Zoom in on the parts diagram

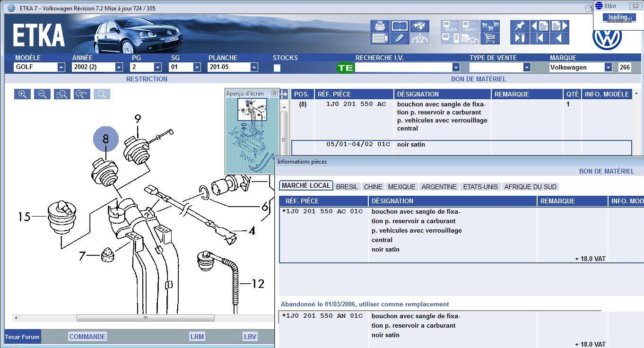22,94
